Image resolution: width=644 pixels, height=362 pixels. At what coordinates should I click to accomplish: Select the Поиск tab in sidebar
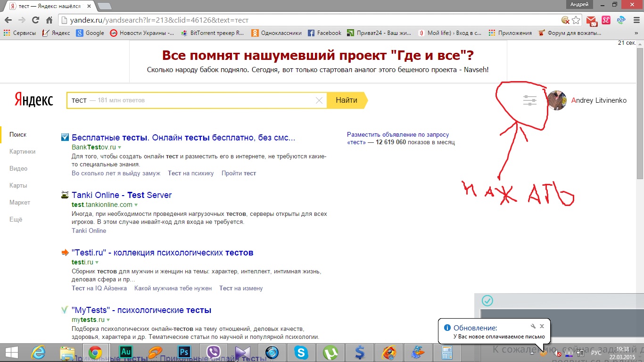tap(18, 135)
